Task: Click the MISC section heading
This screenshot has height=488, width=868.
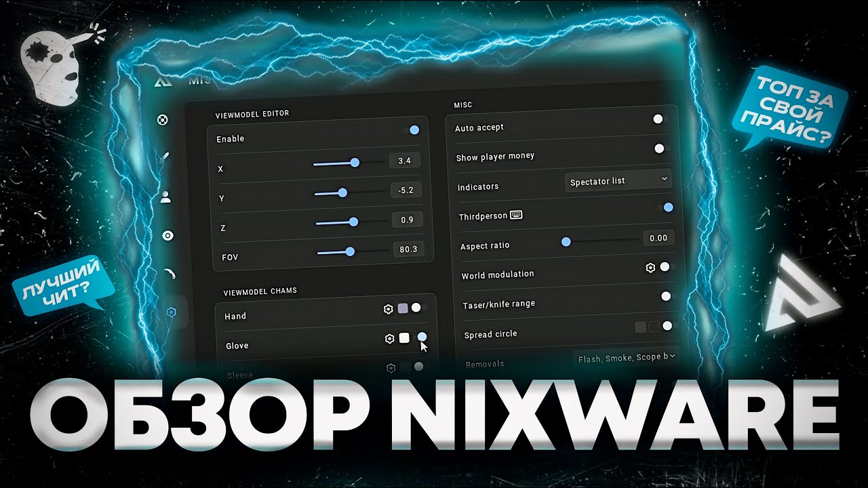Action: point(462,104)
